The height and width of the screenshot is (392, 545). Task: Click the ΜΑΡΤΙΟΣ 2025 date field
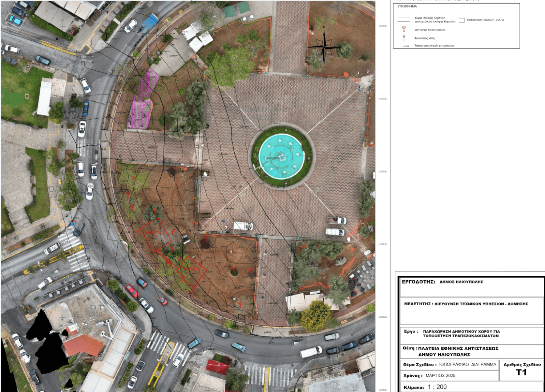tap(440, 376)
